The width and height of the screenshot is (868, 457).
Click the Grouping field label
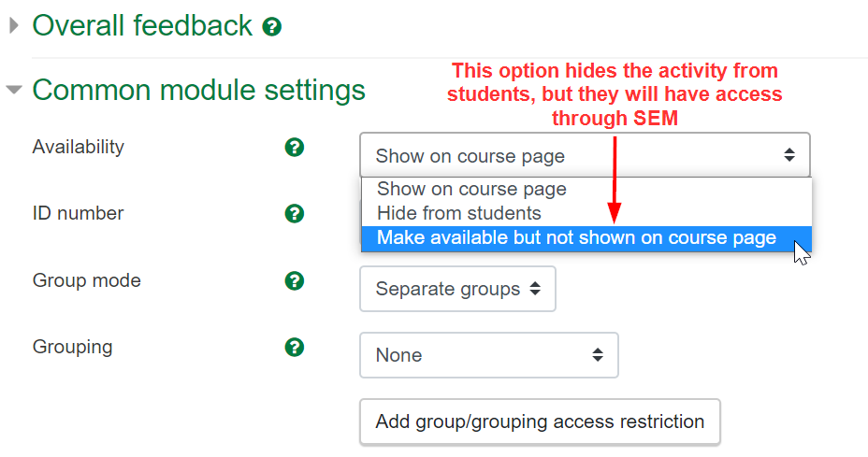pos(72,348)
